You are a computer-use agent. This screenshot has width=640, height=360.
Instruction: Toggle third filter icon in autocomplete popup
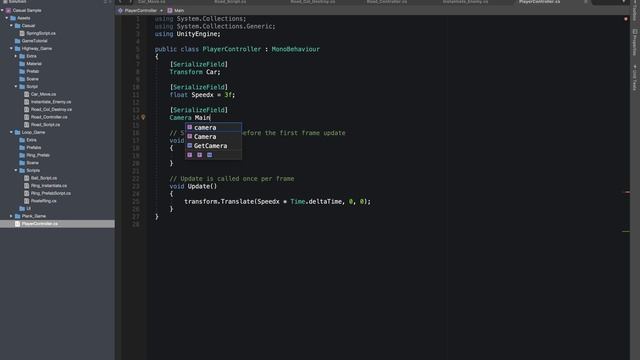pyautogui.click(x=209, y=155)
